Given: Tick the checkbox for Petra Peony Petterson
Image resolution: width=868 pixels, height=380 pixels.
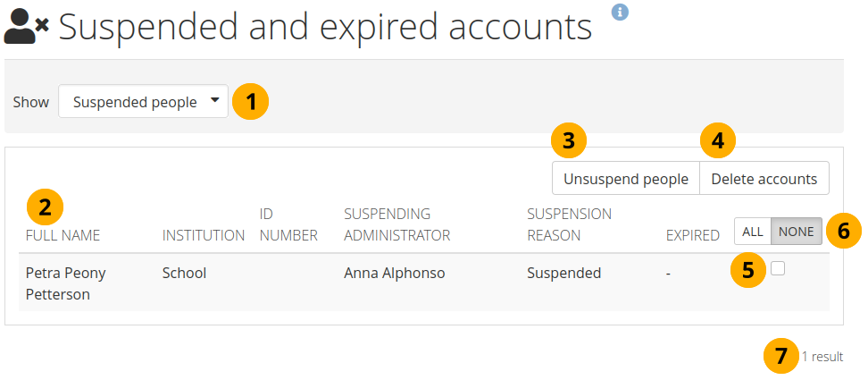Looking at the screenshot, I should click(778, 268).
